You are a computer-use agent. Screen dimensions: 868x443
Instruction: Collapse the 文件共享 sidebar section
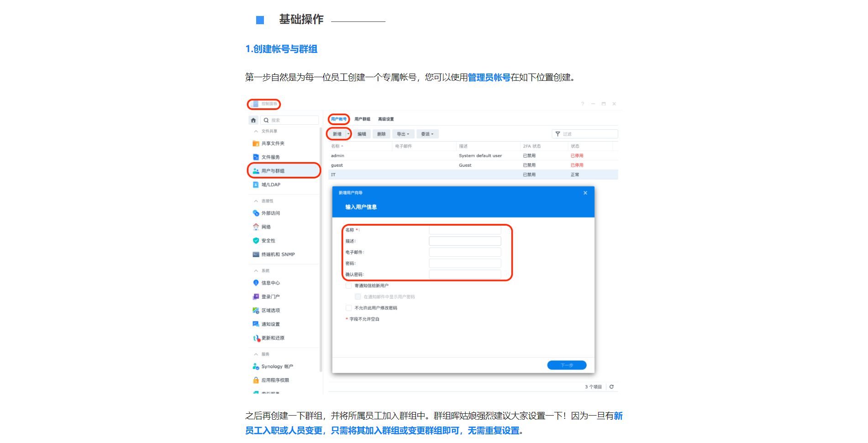click(x=256, y=131)
